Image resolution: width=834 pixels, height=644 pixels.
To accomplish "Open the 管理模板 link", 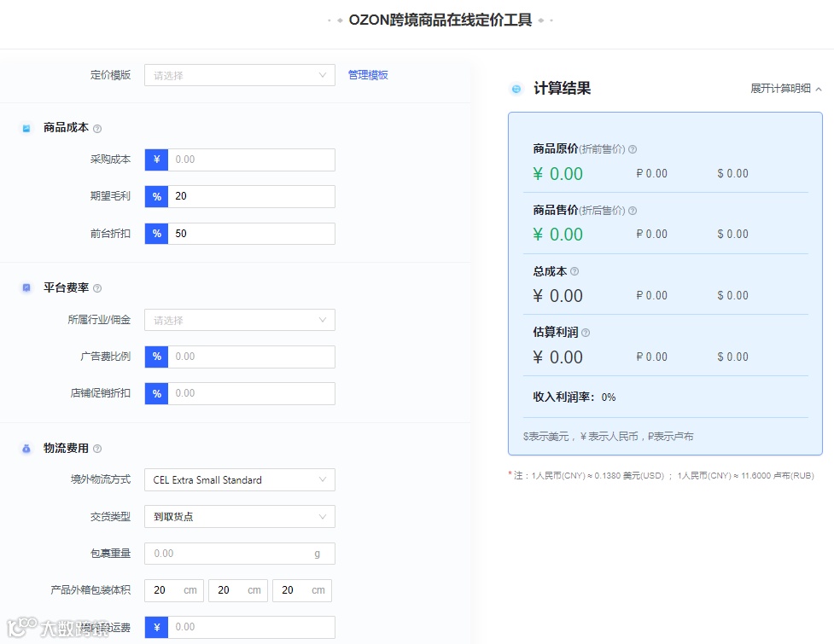I will pyautogui.click(x=368, y=75).
